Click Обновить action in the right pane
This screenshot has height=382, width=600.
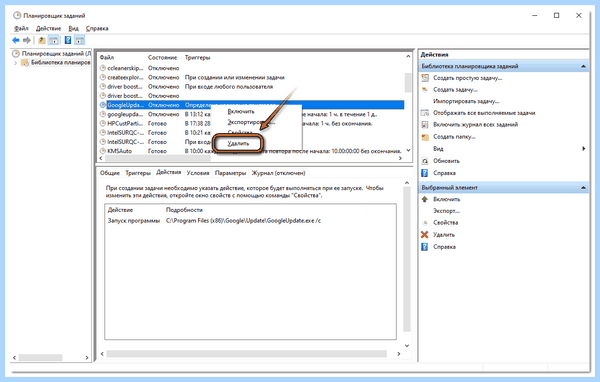click(446, 161)
